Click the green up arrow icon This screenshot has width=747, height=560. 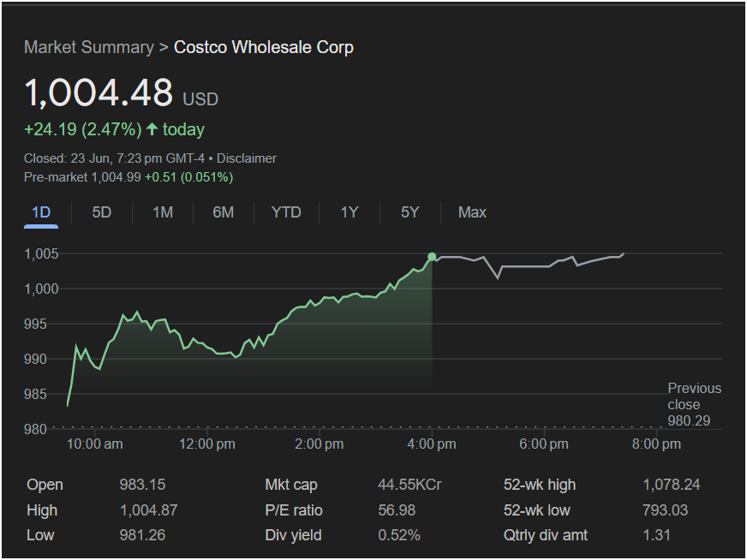pos(152,129)
